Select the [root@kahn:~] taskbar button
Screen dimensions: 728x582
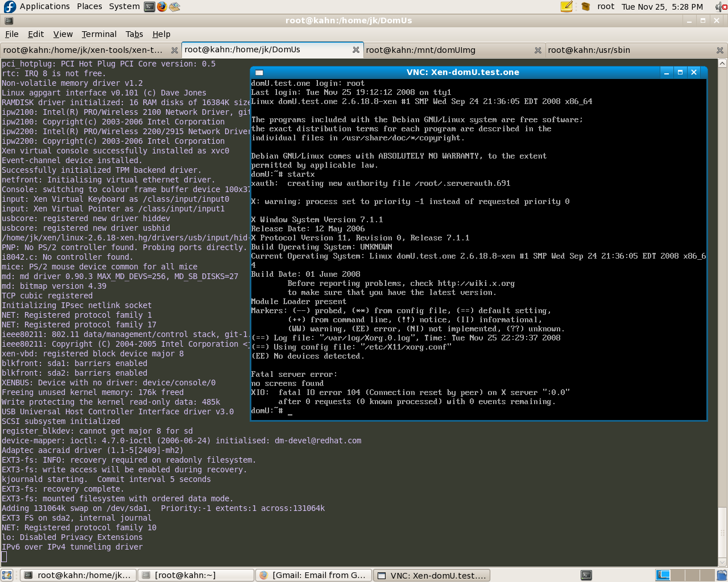(196, 575)
